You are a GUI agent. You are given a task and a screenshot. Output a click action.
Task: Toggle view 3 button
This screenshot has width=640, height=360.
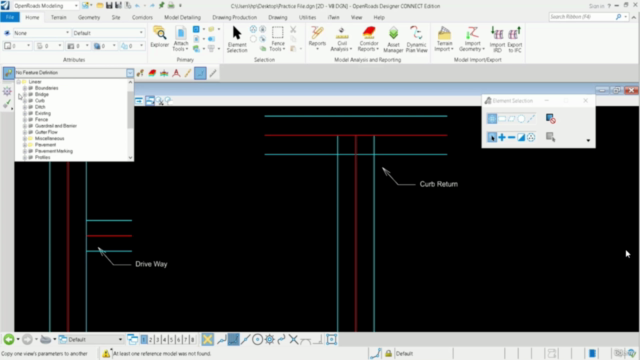pos(158,339)
